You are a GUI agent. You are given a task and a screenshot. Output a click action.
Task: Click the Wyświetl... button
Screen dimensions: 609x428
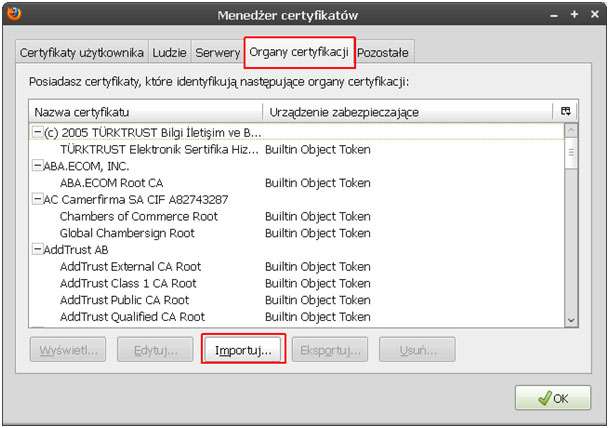[x=68, y=350]
